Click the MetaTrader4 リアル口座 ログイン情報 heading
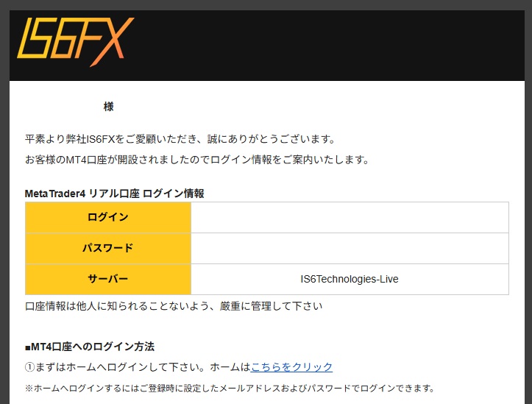The image size is (532, 404). pos(114,194)
